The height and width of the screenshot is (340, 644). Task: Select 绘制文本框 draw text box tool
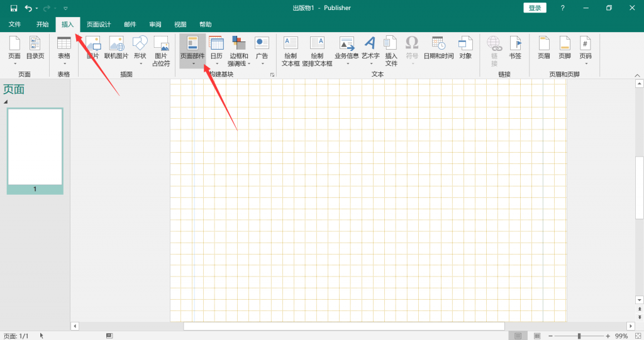[x=291, y=51]
